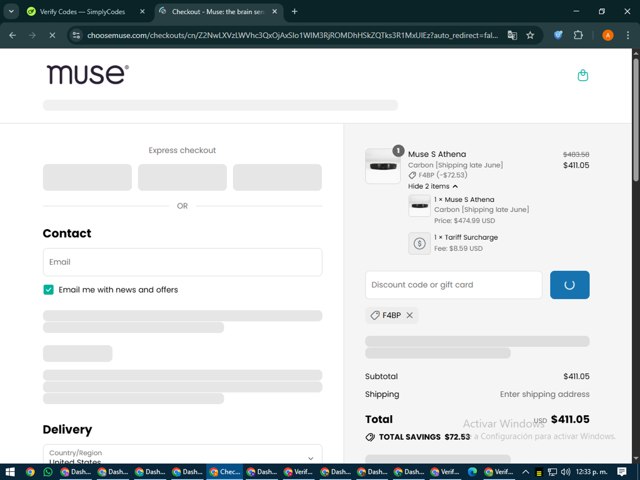Click the first express checkout placeholder button
This screenshot has width=640, height=480.
[87, 177]
